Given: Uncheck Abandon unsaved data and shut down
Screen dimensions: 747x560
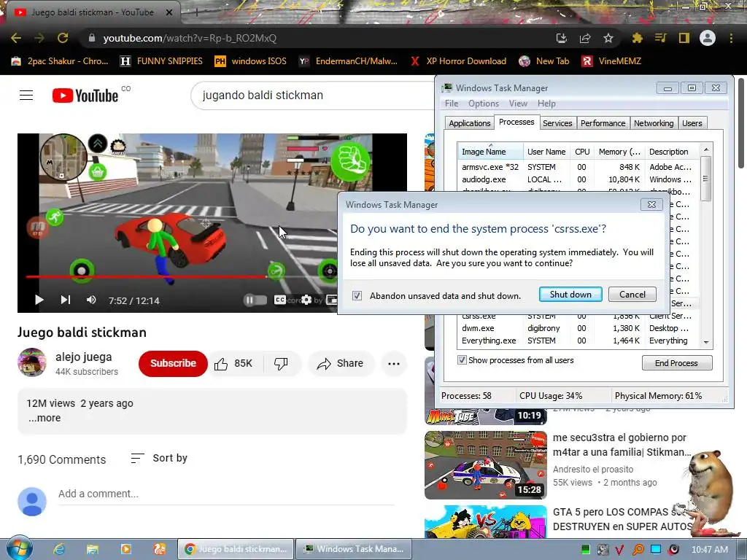Looking at the screenshot, I should (x=357, y=296).
